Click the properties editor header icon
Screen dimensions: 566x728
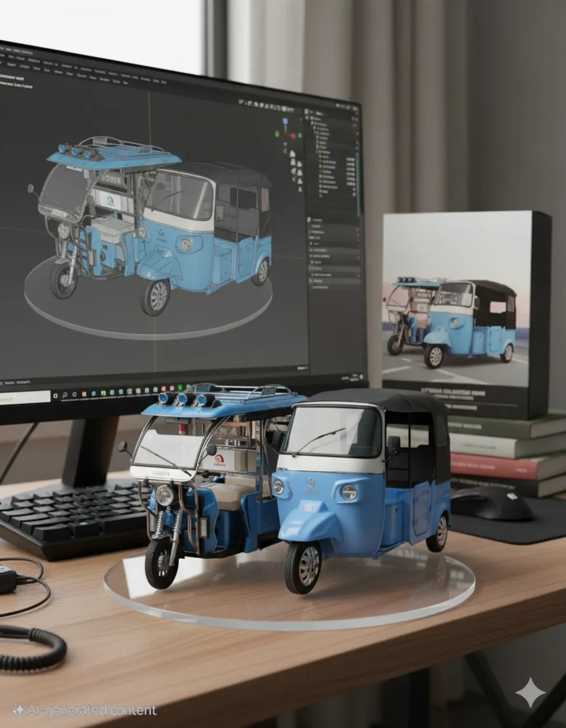point(309,220)
